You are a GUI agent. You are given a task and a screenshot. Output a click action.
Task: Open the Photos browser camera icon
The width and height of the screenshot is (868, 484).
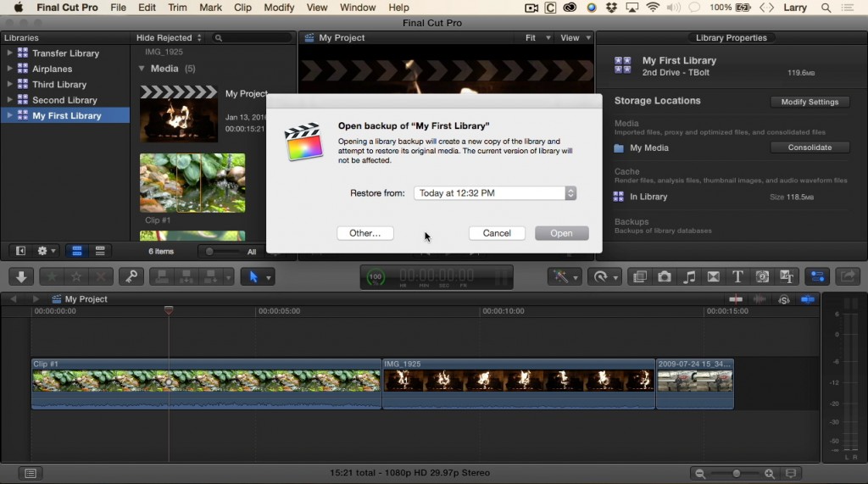point(665,276)
